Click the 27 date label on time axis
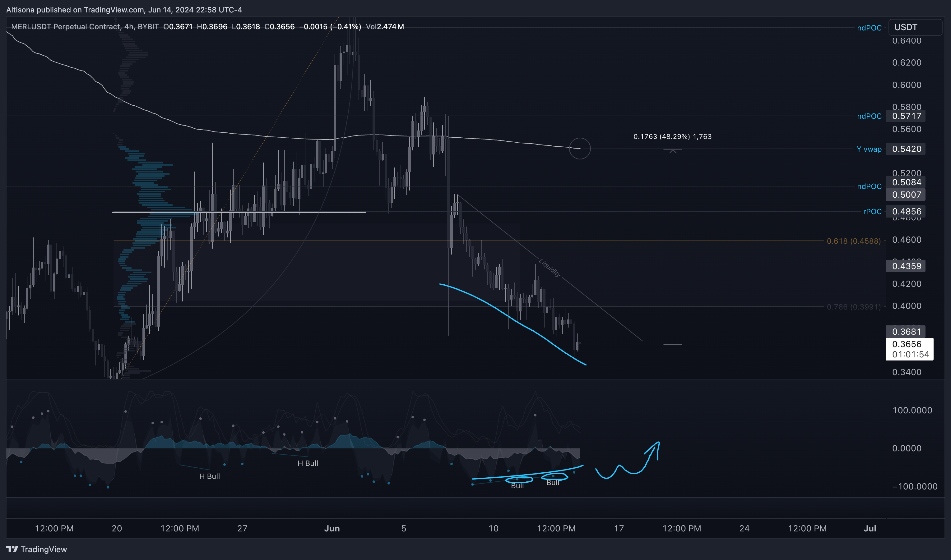The height and width of the screenshot is (560, 951). (242, 528)
